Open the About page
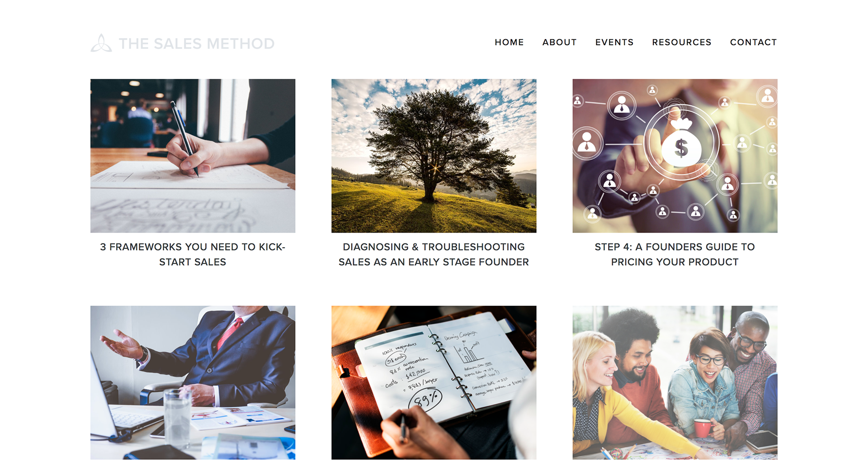The height and width of the screenshot is (462, 868). (x=559, y=42)
